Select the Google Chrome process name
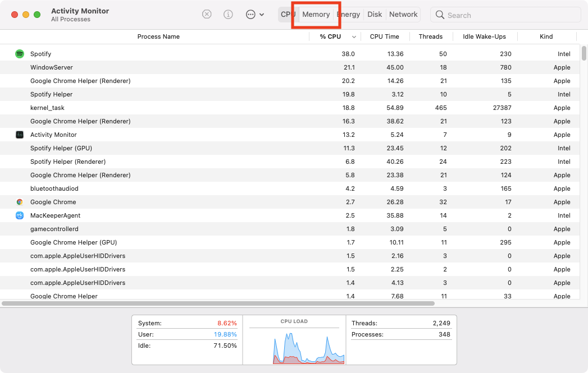The image size is (588, 373). click(53, 202)
